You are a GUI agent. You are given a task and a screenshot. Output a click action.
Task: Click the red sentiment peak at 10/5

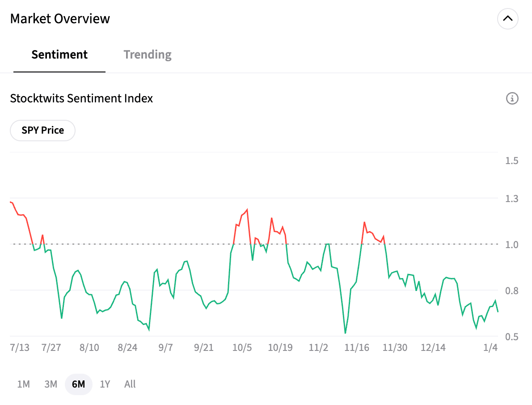[x=247, y=210]
